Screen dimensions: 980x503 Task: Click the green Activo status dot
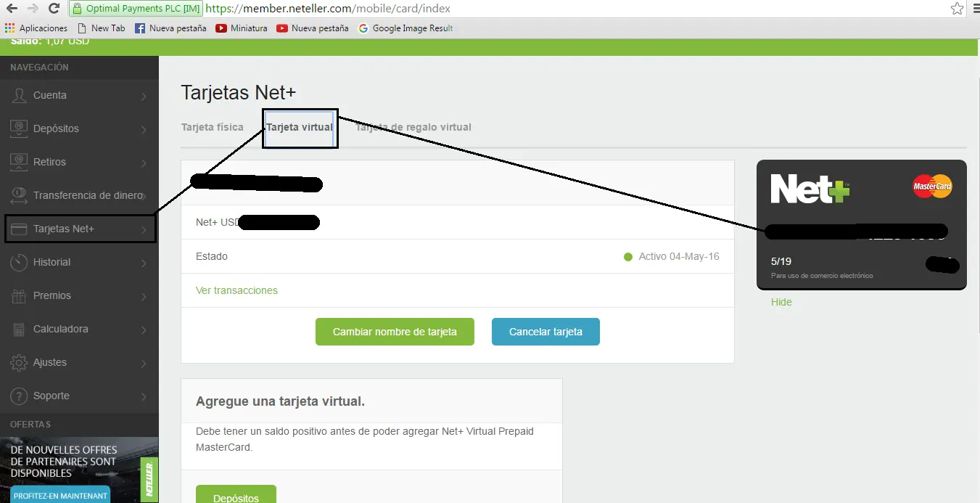(628, 257)
